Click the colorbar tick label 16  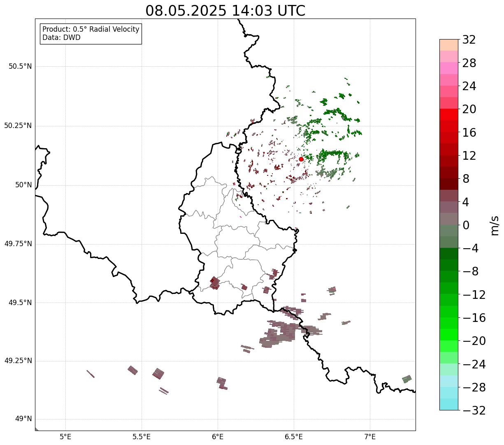[x=469, y=133]
